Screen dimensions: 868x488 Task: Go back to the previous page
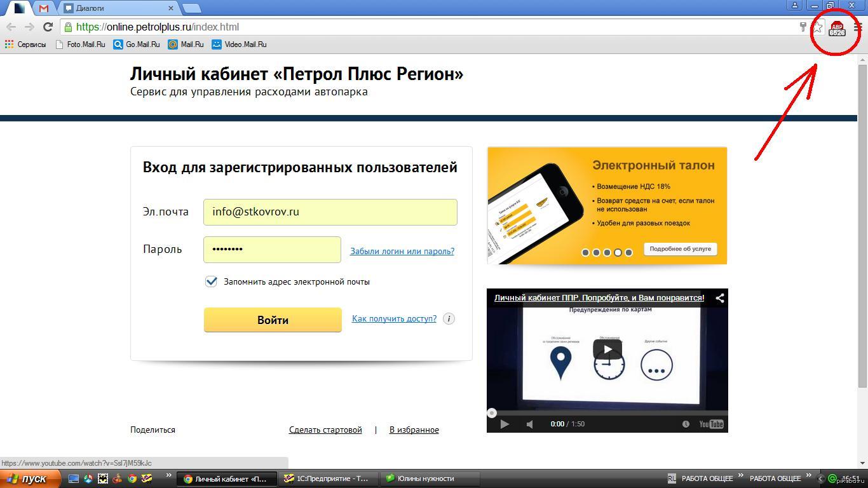coord(11,27)
